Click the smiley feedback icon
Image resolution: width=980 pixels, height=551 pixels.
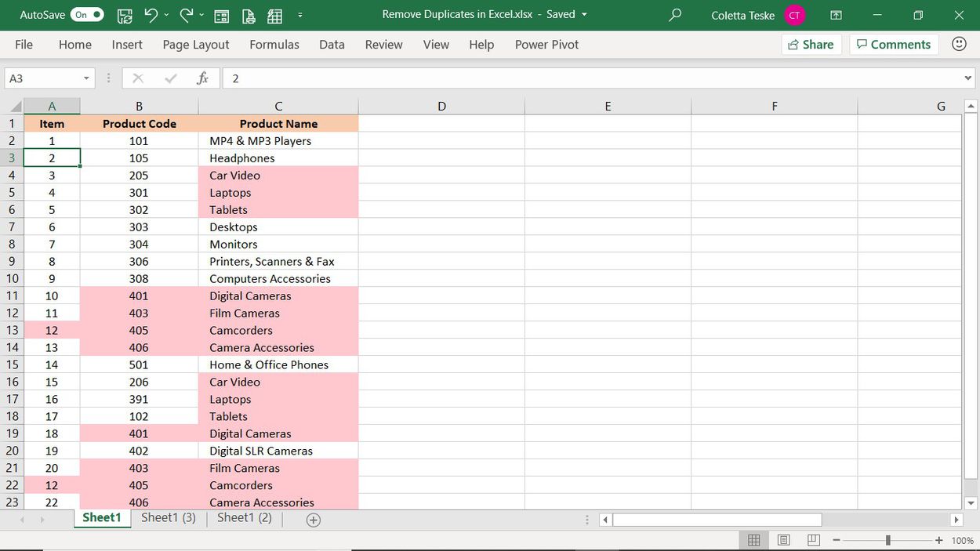click(959, 44)
